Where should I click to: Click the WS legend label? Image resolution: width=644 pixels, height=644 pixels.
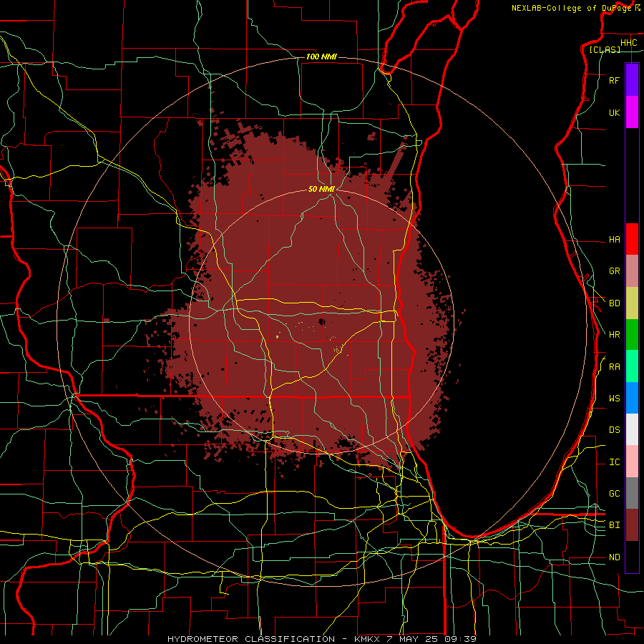[x=614, y=398]
